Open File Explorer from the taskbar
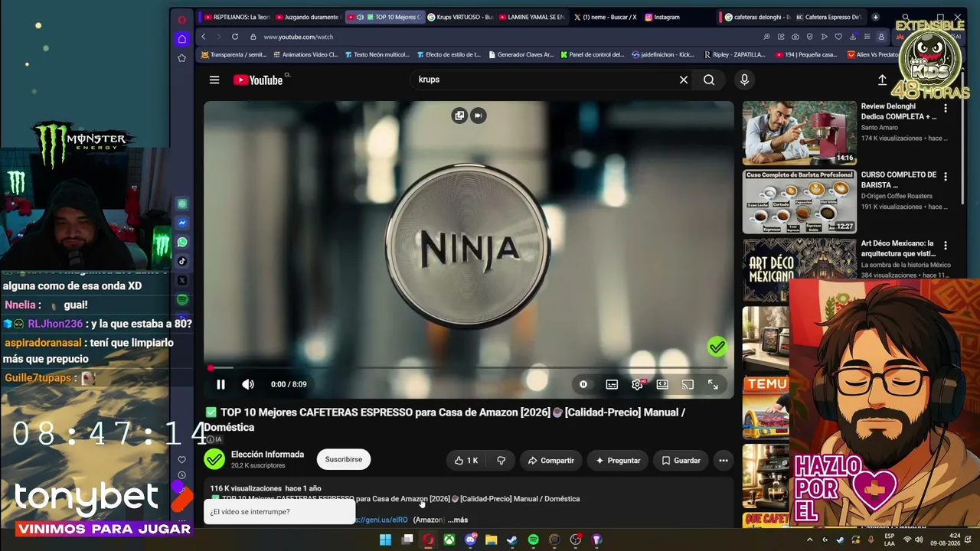980x551 pixels. 492,540
